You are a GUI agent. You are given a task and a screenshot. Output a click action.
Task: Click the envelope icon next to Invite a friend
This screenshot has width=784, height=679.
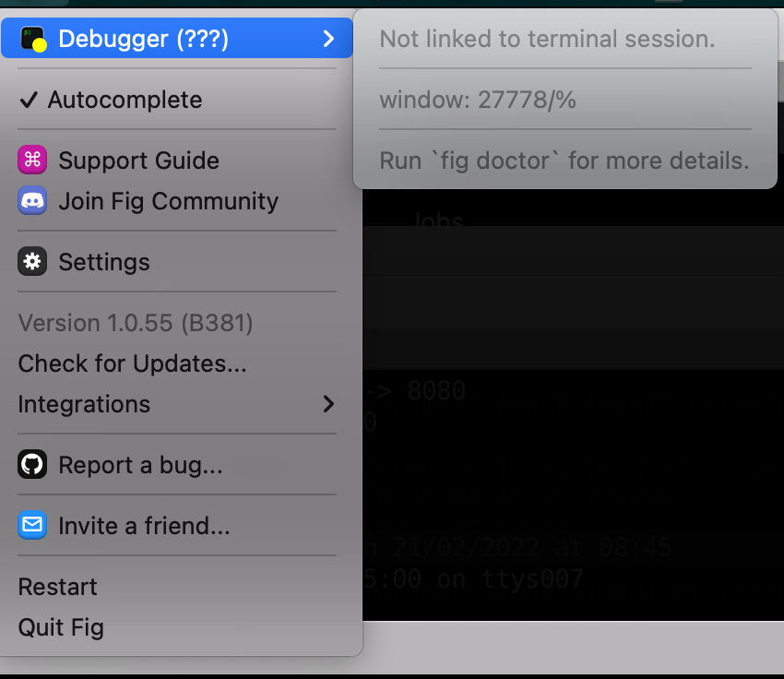click(31, 525)
